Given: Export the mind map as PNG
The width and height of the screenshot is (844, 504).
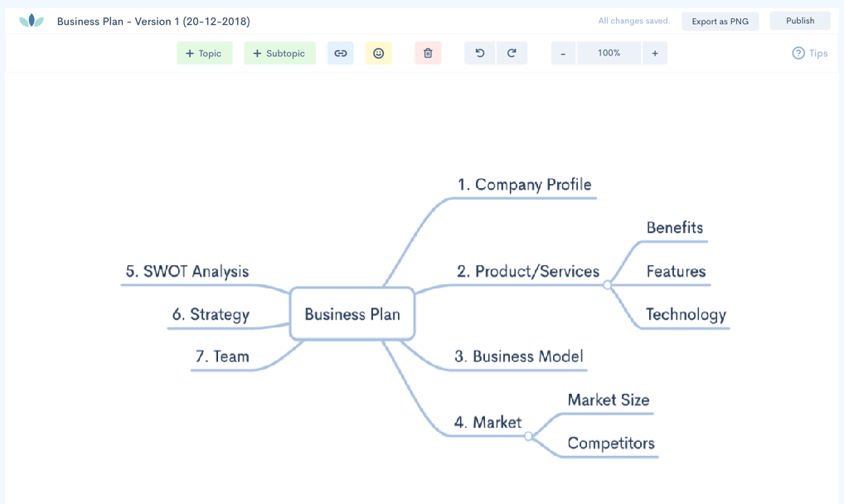Looking at the screenshot, I should pyautogui.click(x=720, y=21).
